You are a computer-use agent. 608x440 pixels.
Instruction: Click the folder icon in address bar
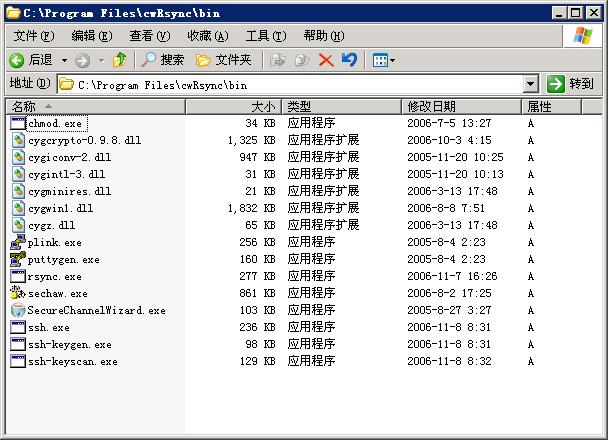(x=67, y=84)
